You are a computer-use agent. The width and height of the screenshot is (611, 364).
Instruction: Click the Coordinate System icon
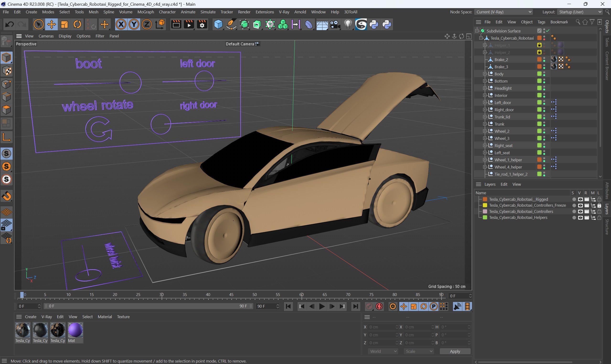click(160, 24)
